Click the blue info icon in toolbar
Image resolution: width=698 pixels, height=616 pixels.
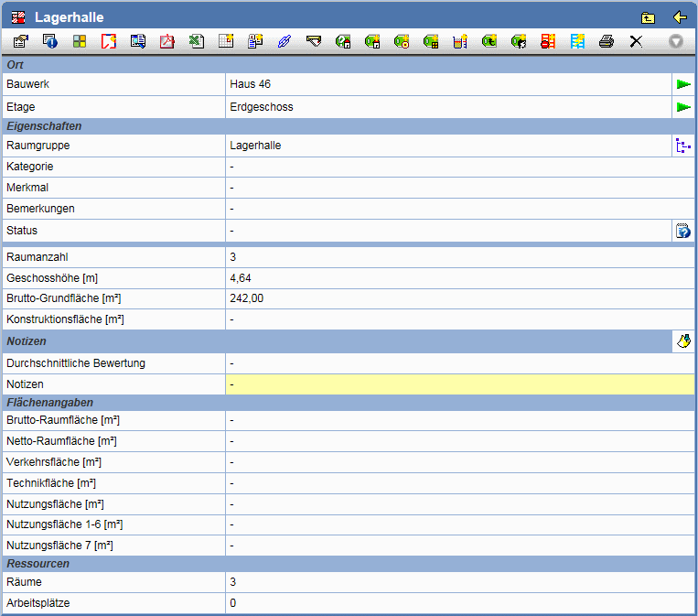[50, 41]
